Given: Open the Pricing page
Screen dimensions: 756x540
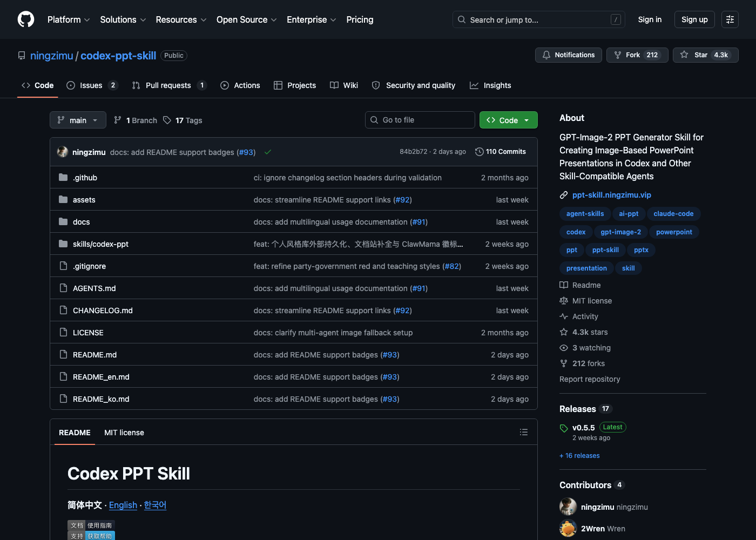Looking at the screenshot, I should coord(360,19).
